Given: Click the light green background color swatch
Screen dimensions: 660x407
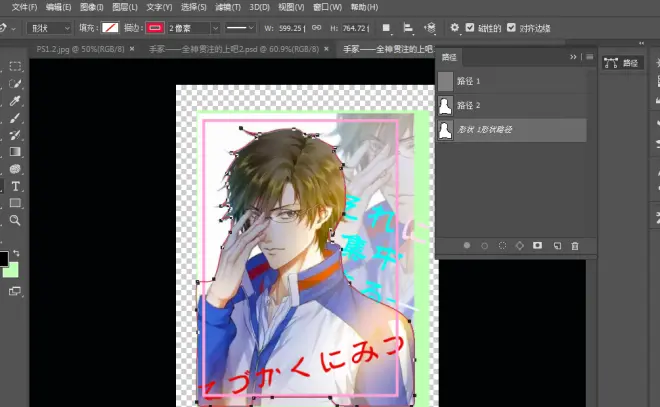Looking at the screenshot, I should pos(12,271).
